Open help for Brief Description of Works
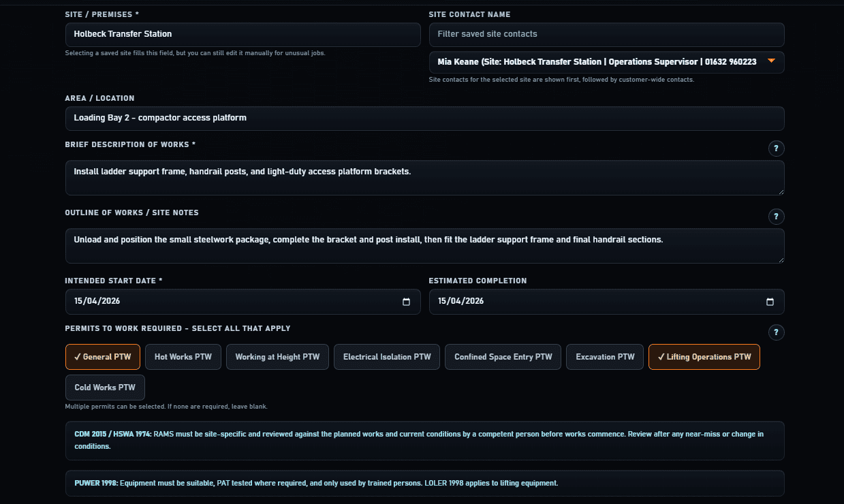Image resolution: width=844 pixels, height=504 pixels. click(x=776, y=148)
